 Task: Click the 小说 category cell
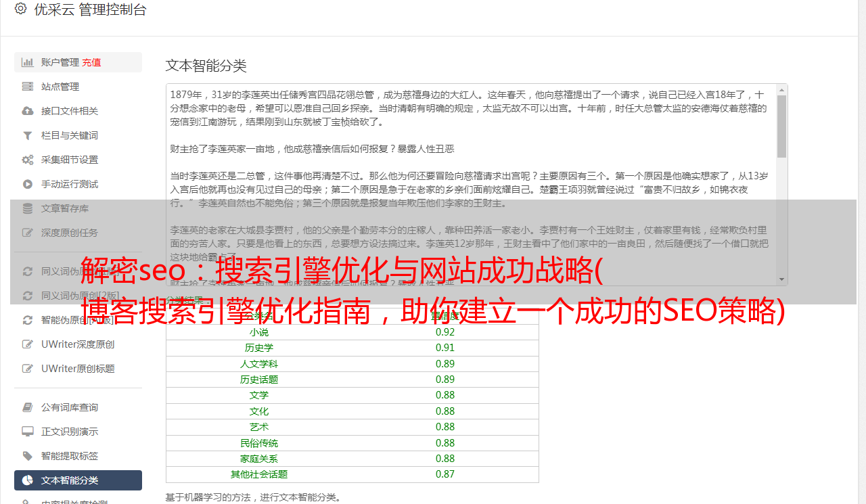tap(259, 332)
